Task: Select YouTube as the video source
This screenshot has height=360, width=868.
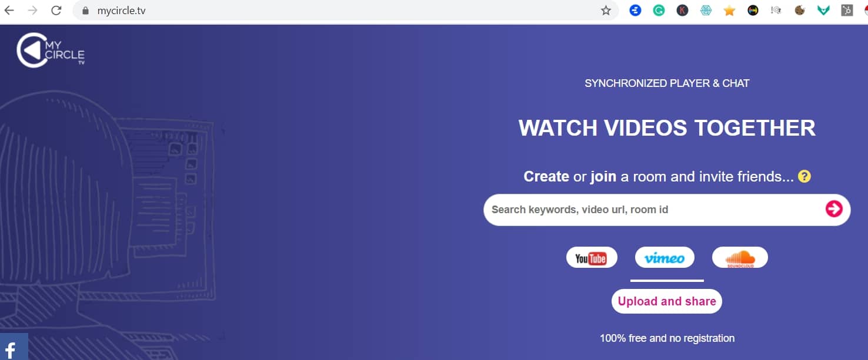Action: tap(592, 257)
